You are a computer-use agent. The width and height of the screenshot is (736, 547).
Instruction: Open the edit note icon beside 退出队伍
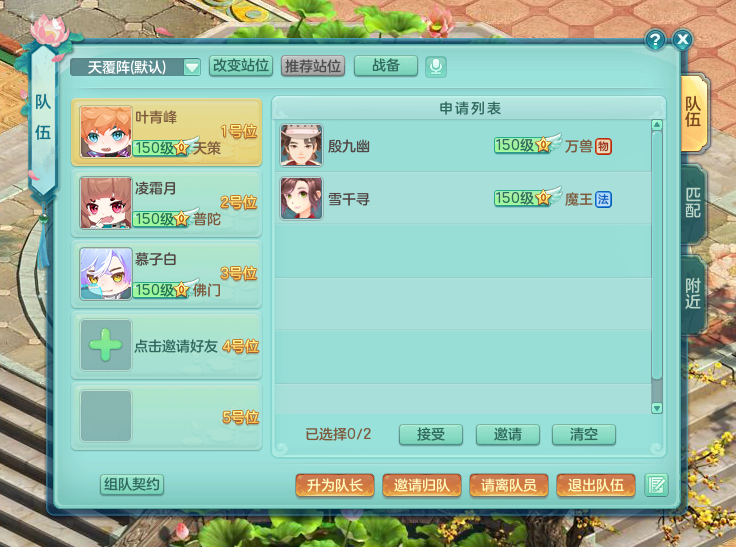coord(656,485)
